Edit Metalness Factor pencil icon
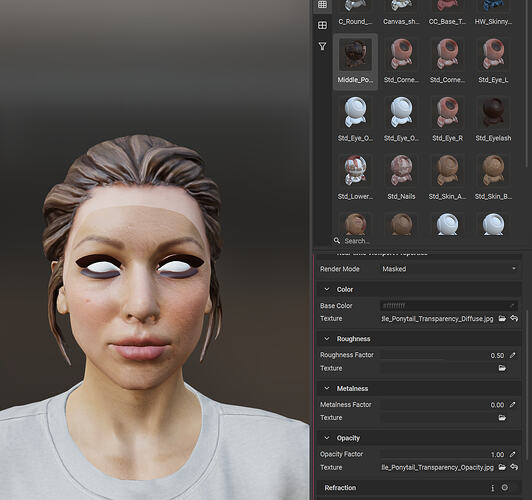Image resolution: width=532 pixels, height=500 pixels. click(512, 405)
